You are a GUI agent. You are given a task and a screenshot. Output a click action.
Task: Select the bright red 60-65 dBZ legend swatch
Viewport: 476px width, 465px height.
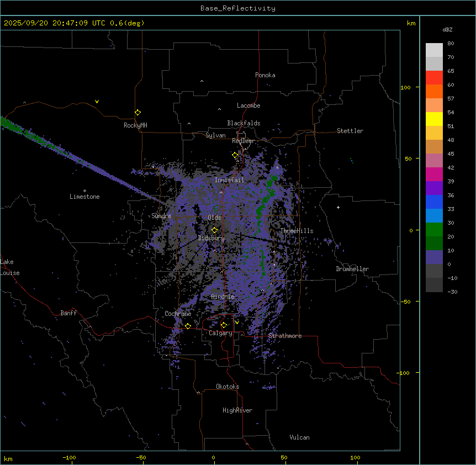point(434,77)
